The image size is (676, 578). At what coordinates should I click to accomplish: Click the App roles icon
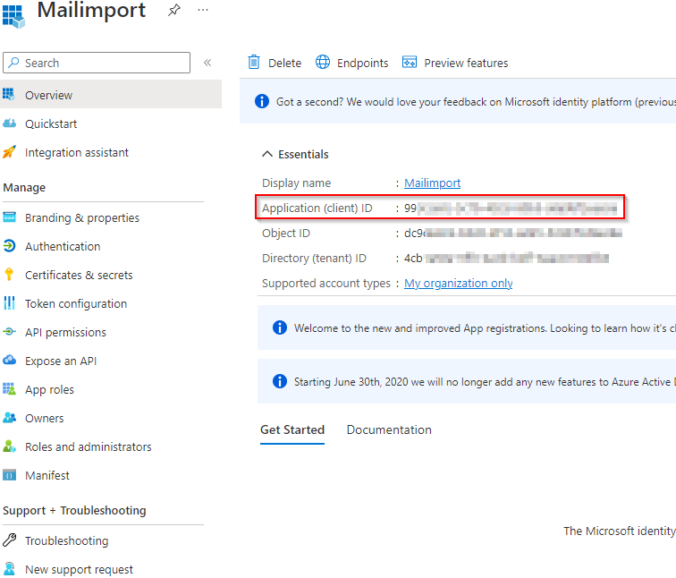9,389
